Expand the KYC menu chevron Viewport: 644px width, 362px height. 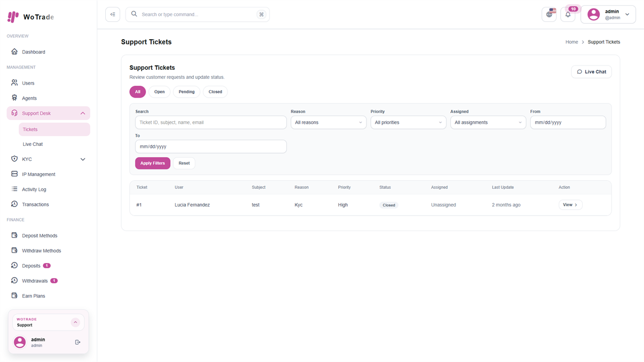click(x=83, y=159)
